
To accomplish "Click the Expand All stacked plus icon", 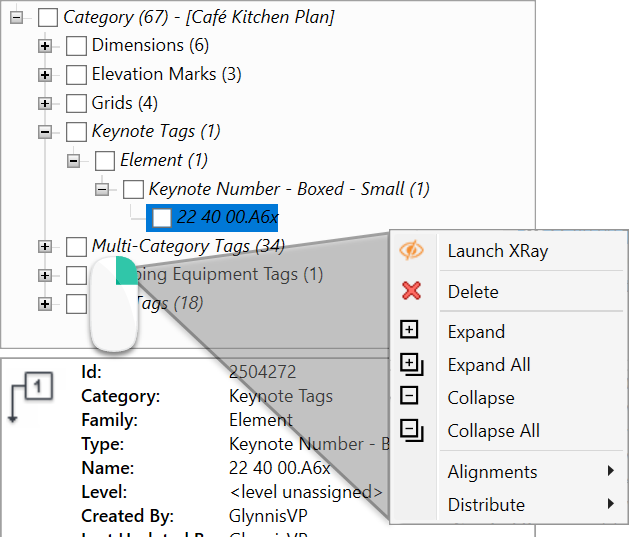I will click(412, 364).
